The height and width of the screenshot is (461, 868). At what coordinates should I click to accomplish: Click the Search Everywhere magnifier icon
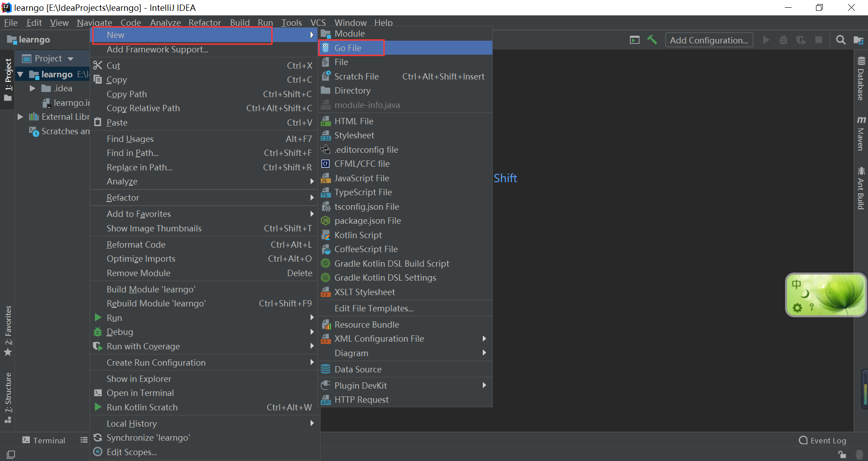[840, 40]
